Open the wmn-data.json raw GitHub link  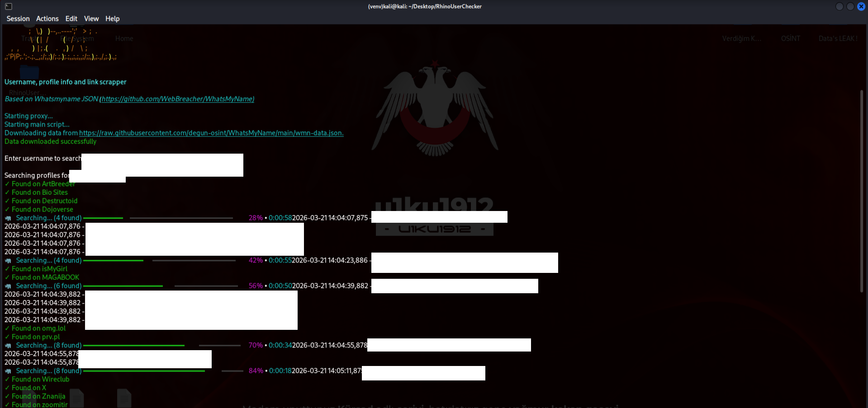[x=211, y=133]
